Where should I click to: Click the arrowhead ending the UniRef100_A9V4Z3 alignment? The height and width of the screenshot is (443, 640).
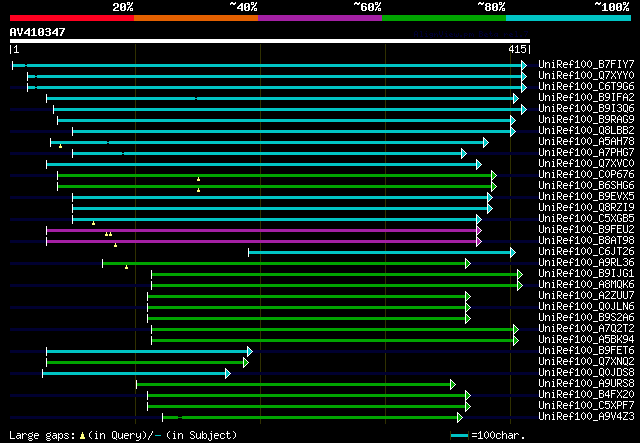click(x=460, y=418)
